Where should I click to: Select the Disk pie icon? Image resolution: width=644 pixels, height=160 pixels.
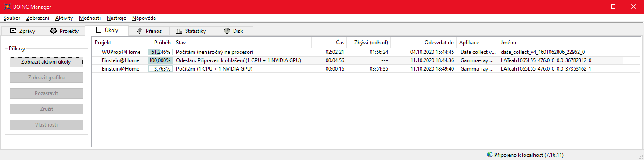click(x=227, y=31)
